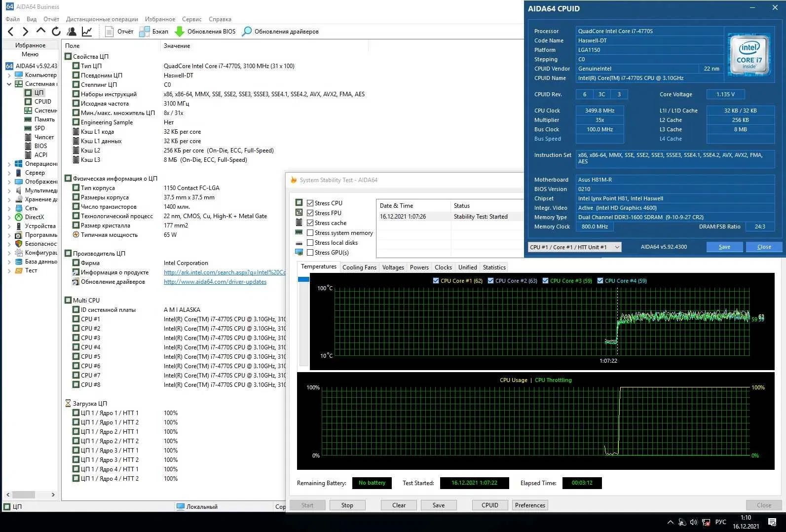Click the Clear button in stability test
Viewport: 786px width, 532px height.
click(x=399, y=505)
